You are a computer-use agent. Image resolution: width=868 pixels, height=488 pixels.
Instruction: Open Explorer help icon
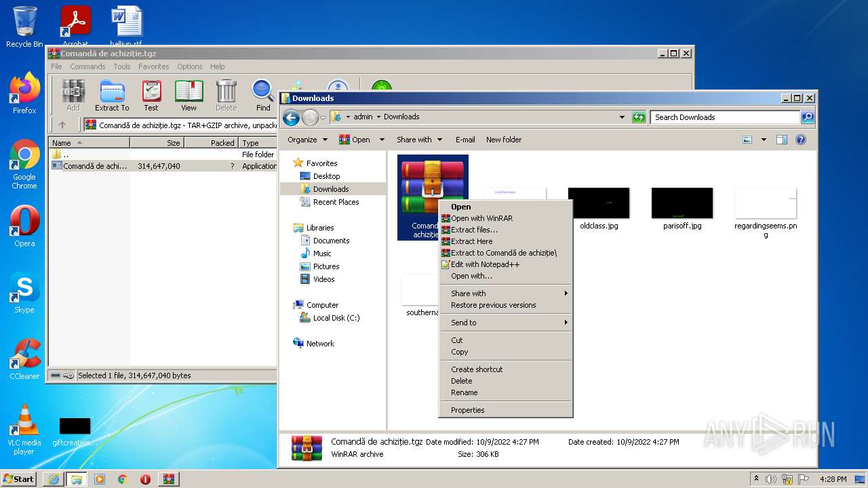(x=801, y=140)
